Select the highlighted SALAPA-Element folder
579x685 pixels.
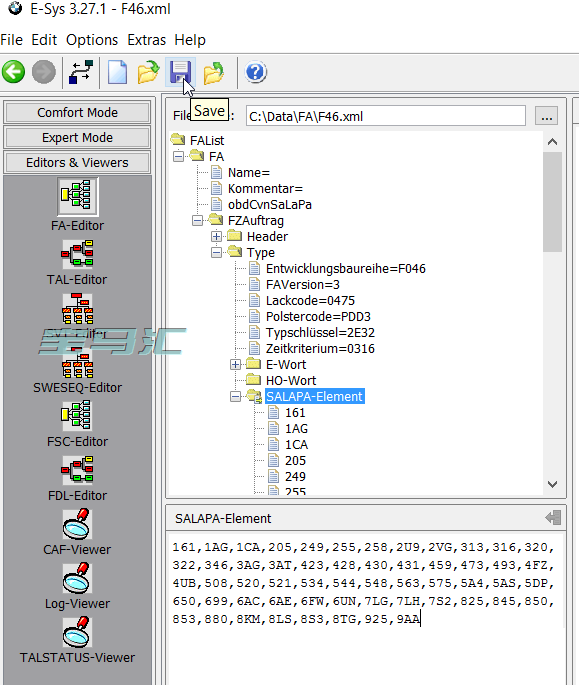(315, 397)
